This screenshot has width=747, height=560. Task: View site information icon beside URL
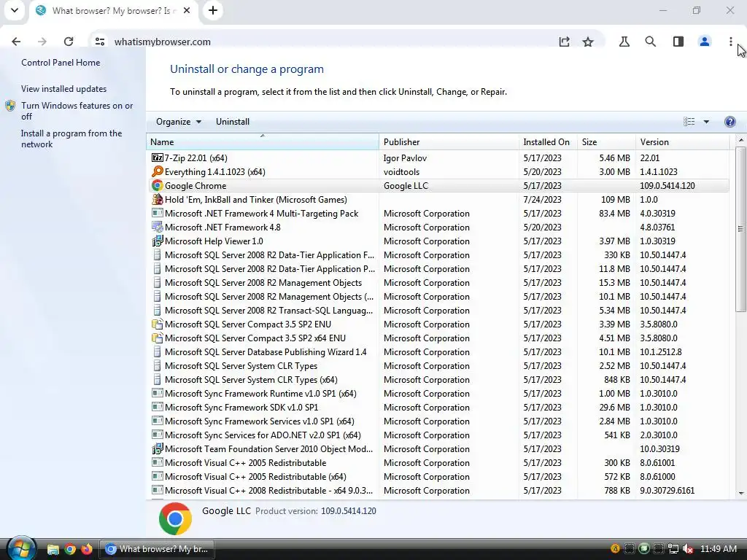tap(99, 42)
